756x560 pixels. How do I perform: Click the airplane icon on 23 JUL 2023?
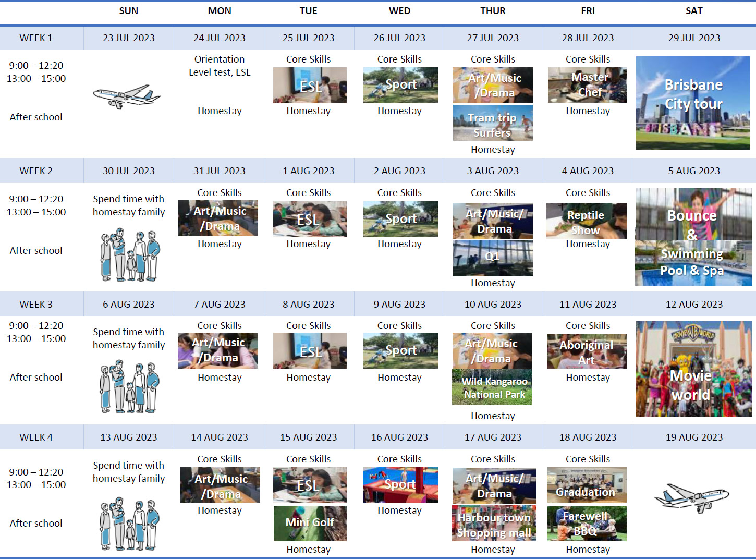127,96
